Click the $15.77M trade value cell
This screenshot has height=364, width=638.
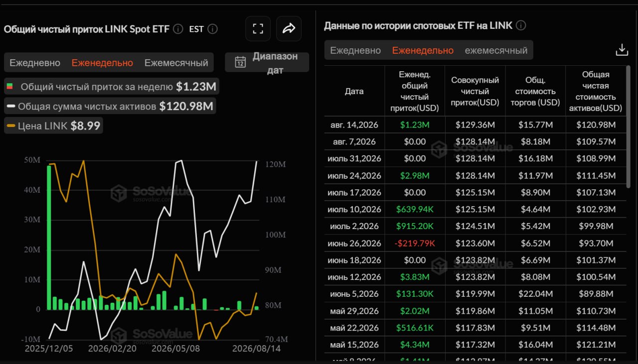(535, 125)
